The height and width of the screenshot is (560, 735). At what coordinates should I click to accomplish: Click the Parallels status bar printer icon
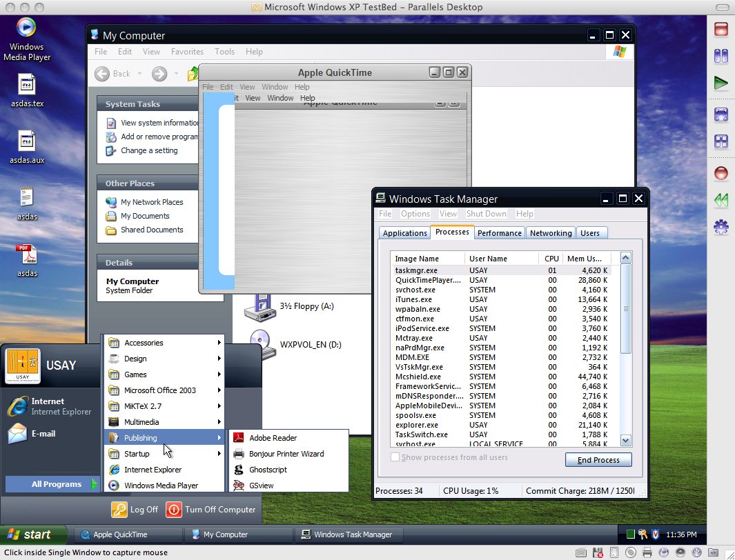coord(647,552)
